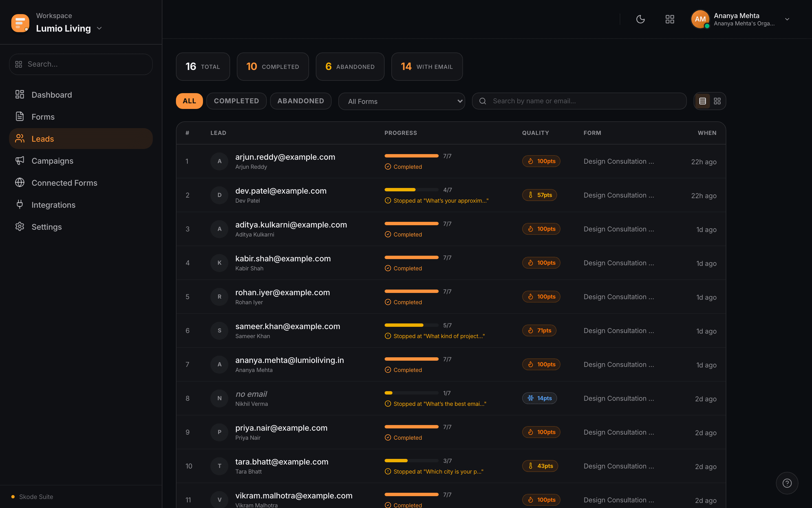Click the AM user avatar
Image resolution: width=812 pixels, height=508 pixels.
700,19
